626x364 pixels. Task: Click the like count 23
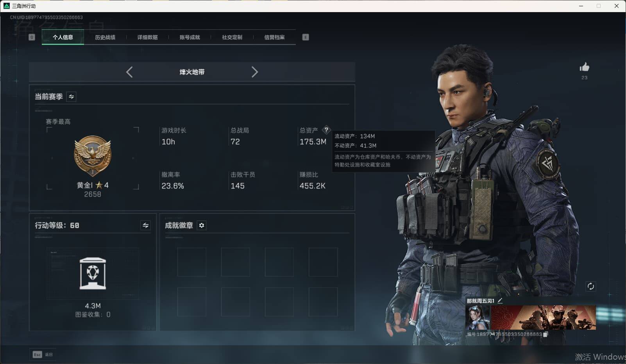tap(584, 78)
